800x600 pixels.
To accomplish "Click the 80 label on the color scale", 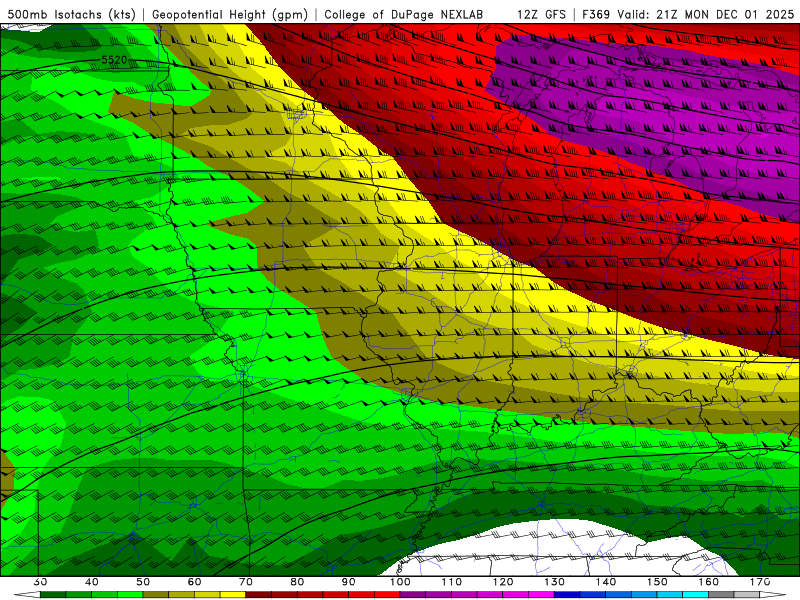I will click(x=297, y=582).
